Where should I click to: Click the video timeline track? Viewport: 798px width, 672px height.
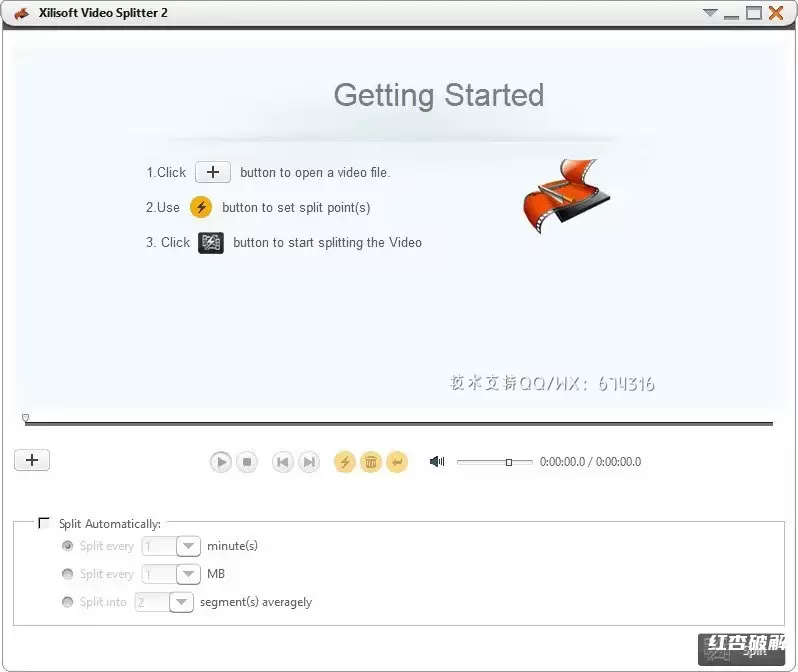[399, 423]
